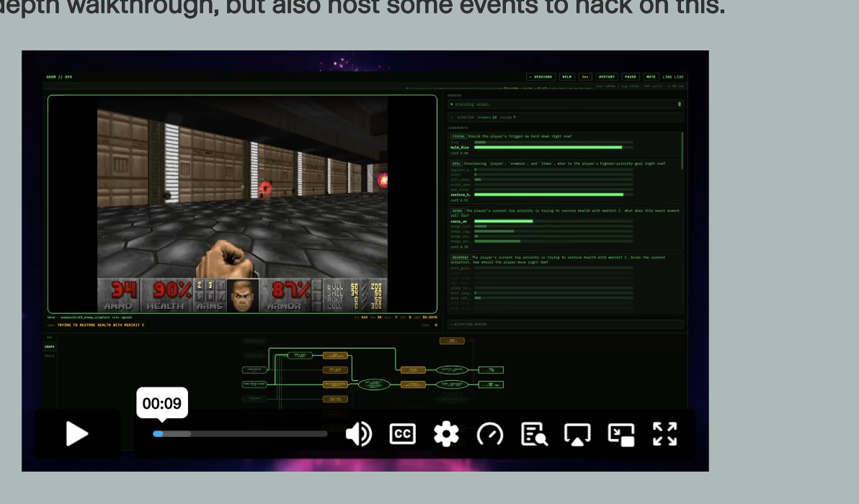Image resolution: width=859 pixels, height=504 pixels.
Task: Mute the video with the speaker icon
Action: pyautogui.click(x=359, y=434)
